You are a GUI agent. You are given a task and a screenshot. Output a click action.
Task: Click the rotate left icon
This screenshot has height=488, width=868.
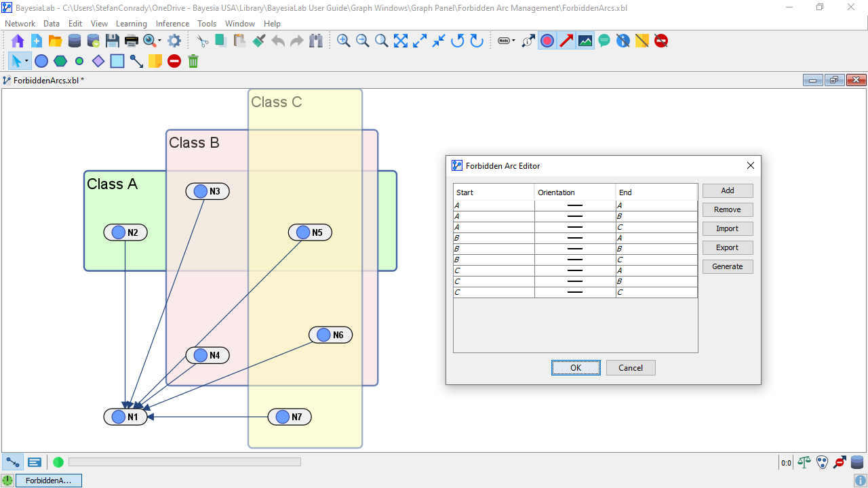coord(458,41)
